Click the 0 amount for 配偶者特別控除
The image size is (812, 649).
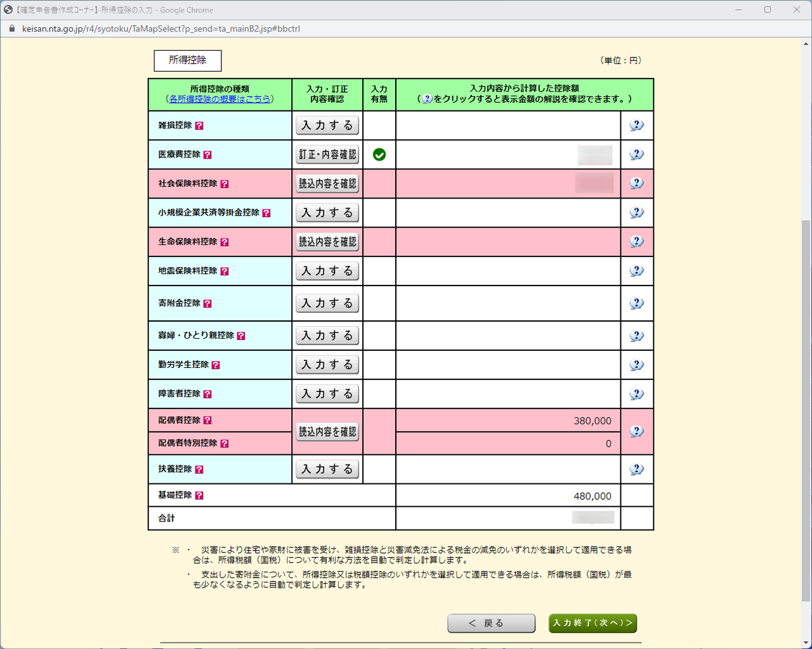[x=608, y=444]
